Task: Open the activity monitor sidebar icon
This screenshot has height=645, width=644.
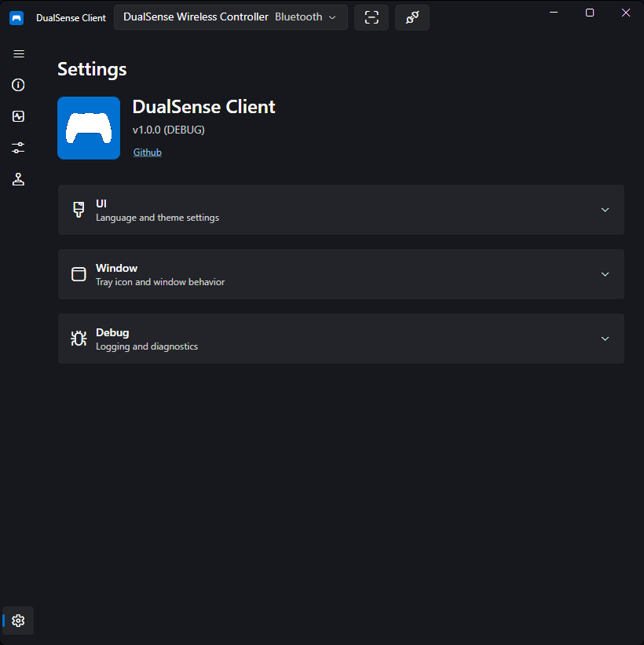Action: pyautogui.click(x=18, y=116)
